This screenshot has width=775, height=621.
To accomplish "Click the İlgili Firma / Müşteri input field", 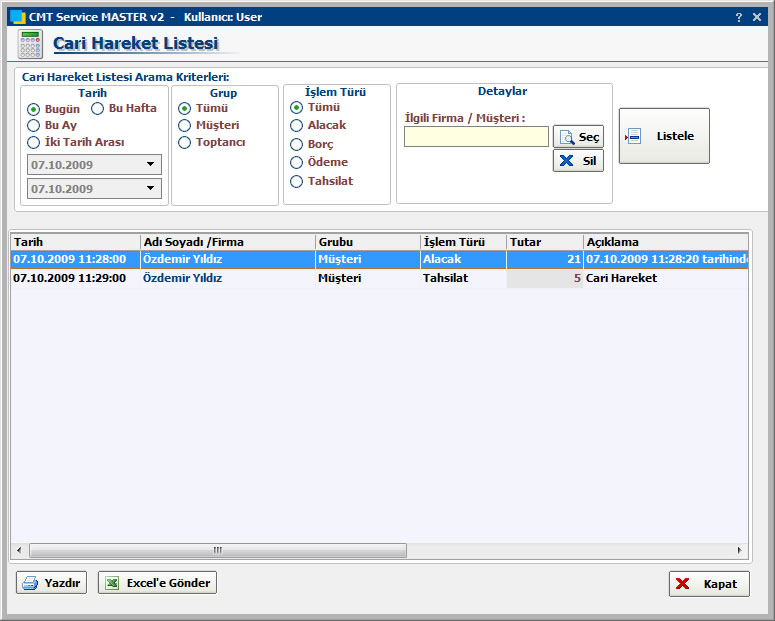I will tap(476, 137).
